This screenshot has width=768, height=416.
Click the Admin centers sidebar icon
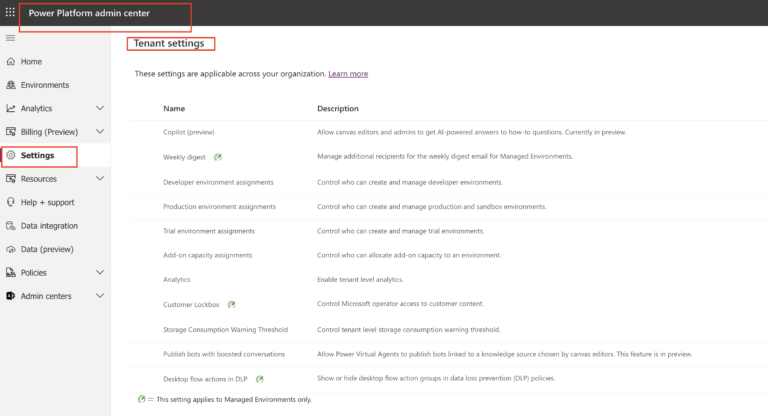pyautogui.click(x=11, y=296)
